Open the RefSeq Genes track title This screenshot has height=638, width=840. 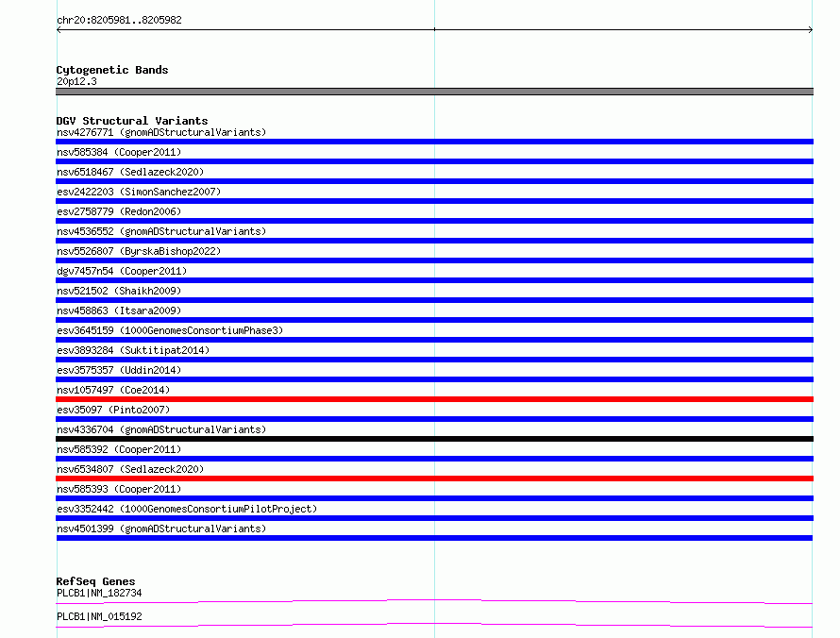(x=95, y=581)
